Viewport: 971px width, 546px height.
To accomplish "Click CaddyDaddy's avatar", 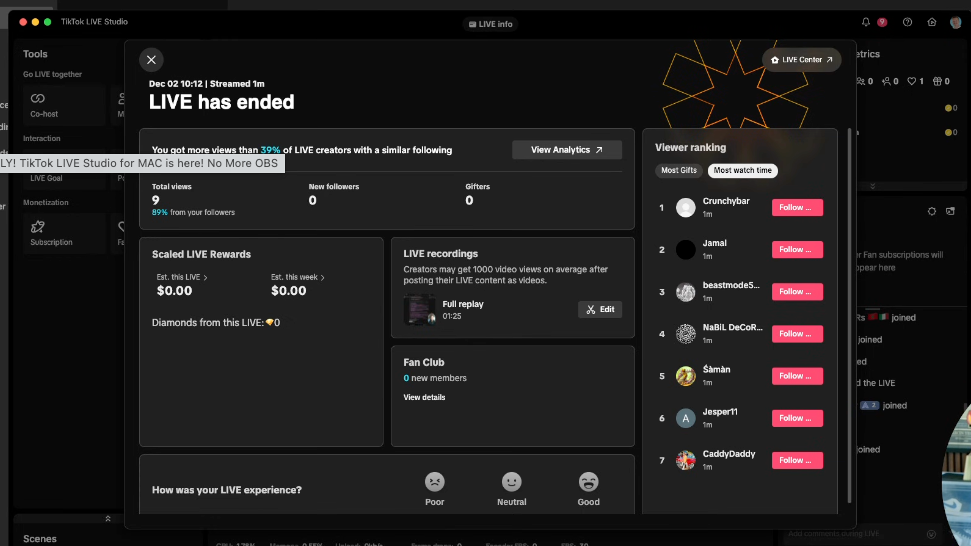I will click(x=686, y=460).
